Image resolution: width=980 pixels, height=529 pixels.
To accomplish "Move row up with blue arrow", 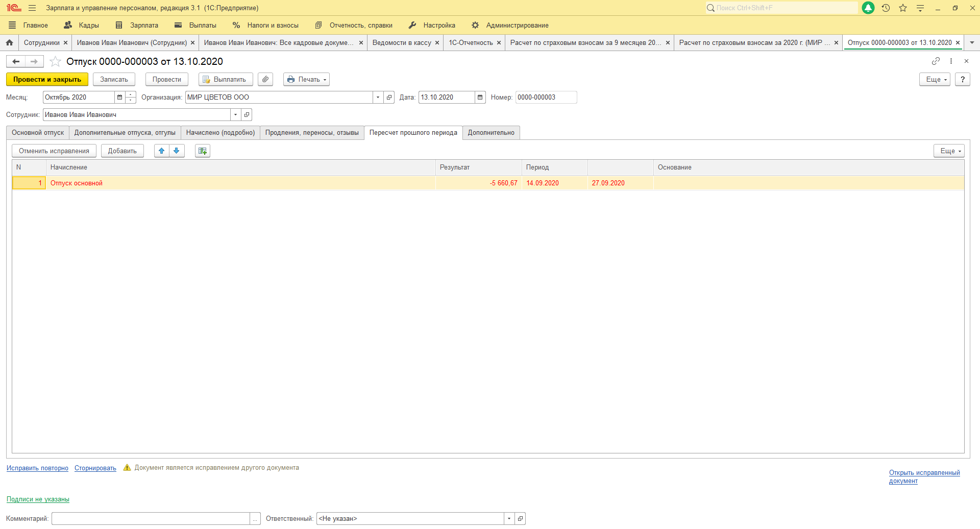I will (x=162, y=151).
